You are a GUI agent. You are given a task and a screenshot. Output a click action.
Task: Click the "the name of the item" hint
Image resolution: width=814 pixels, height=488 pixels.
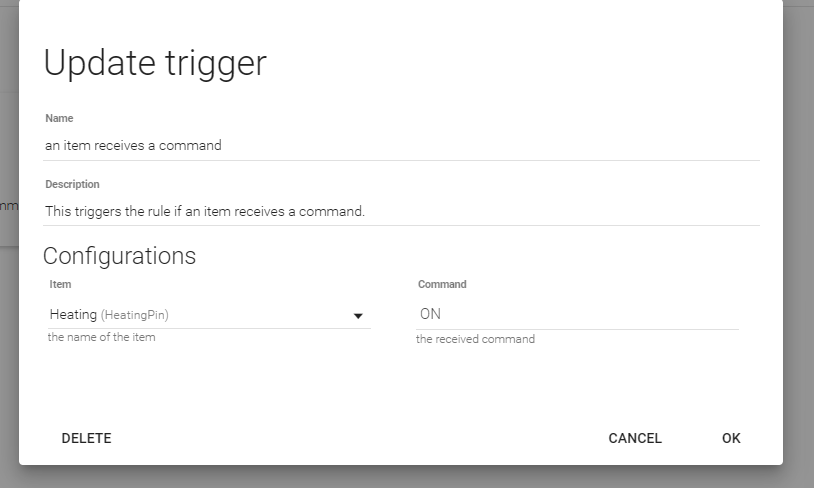101,337
